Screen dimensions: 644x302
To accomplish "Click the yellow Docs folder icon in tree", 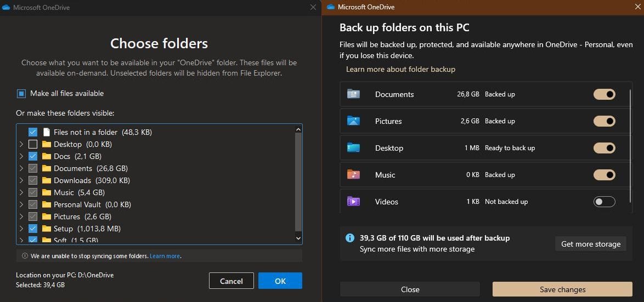I will point(47,156).
